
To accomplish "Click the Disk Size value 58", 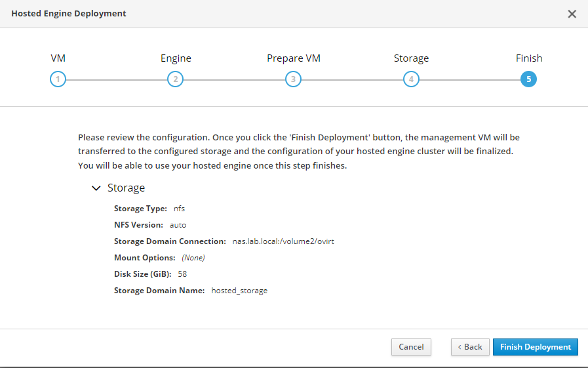I will pos(183,274).
